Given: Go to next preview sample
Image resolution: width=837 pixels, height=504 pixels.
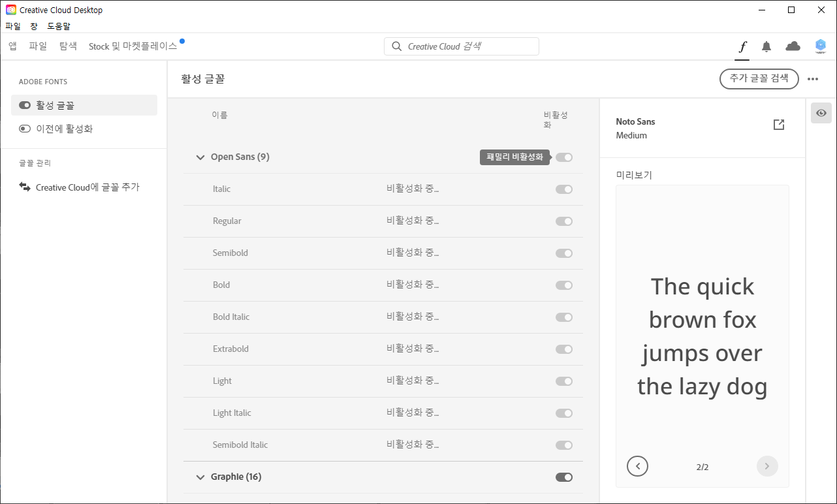Looking at the screenshot, I should tap(767, 466).
